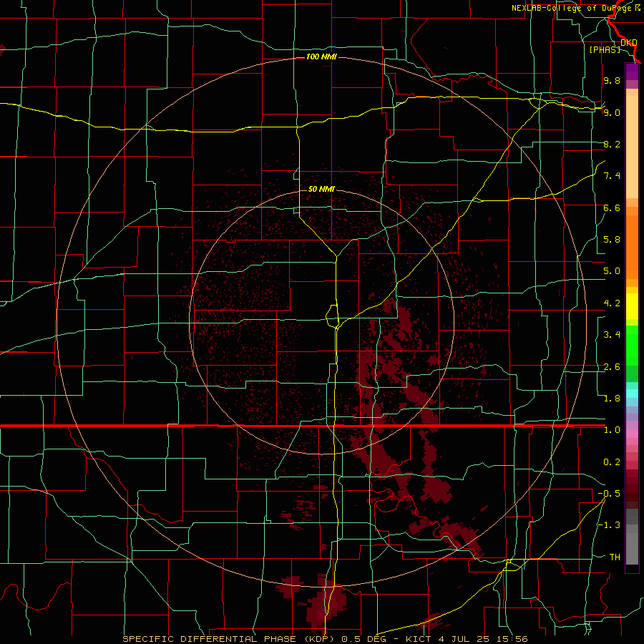The width and height of the screenshot is (644, 644).
Task: Select the bright green band in the color bar
Action: (632, 346)
